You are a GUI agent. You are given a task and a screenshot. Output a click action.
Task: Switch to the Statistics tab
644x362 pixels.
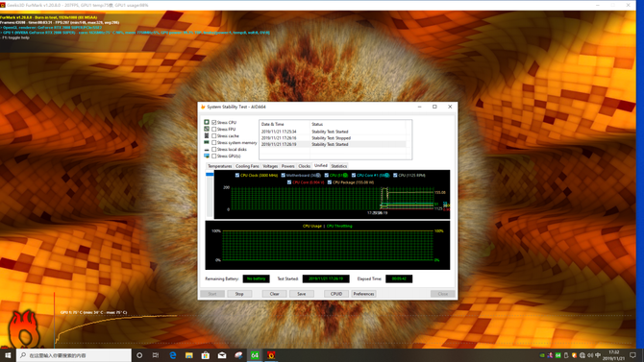coord(339,166)
